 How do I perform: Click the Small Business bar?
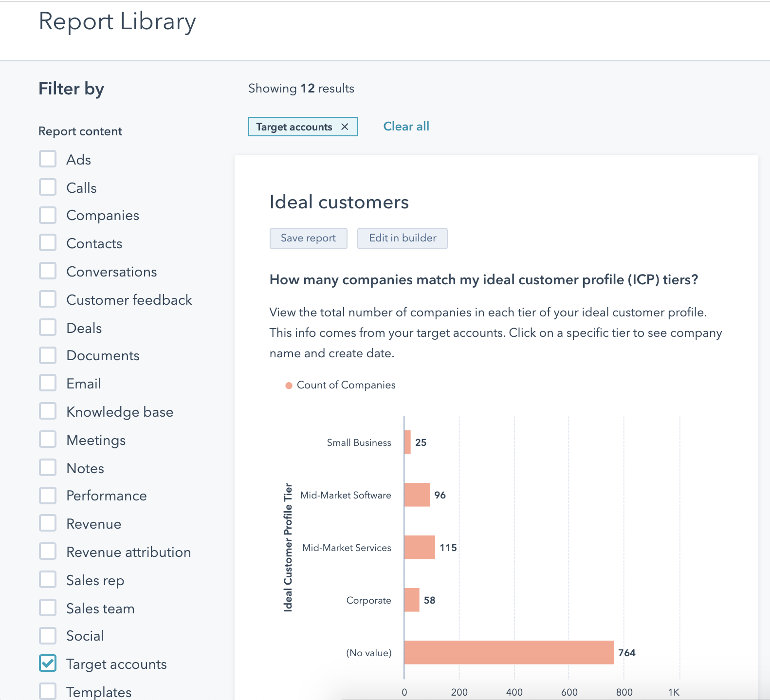(407, 442)
